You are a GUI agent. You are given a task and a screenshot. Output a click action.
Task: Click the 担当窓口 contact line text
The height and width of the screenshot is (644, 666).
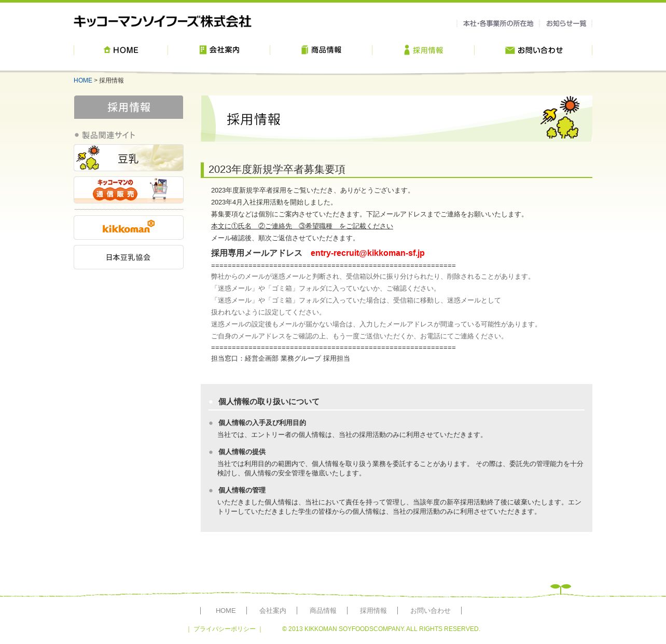coord(281,359)
